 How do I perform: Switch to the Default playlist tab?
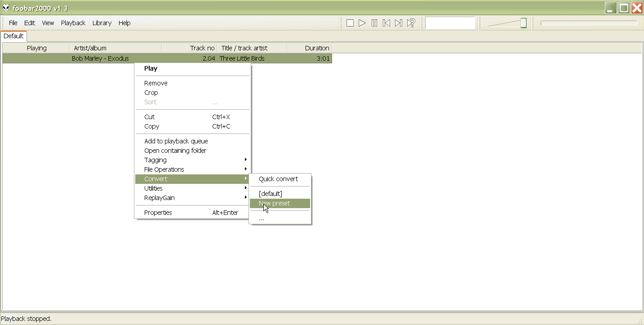pyautogui.click(x=13, y=36)
